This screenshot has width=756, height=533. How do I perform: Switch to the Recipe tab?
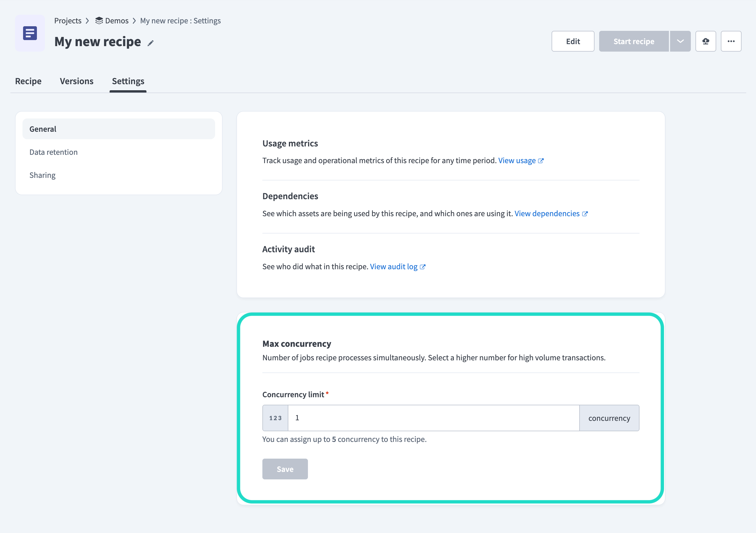point(28,81)
